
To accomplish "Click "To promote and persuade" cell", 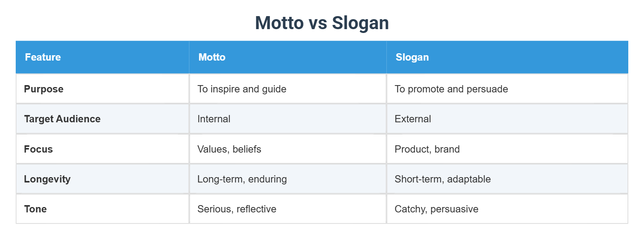I will [x=451, y=89].
